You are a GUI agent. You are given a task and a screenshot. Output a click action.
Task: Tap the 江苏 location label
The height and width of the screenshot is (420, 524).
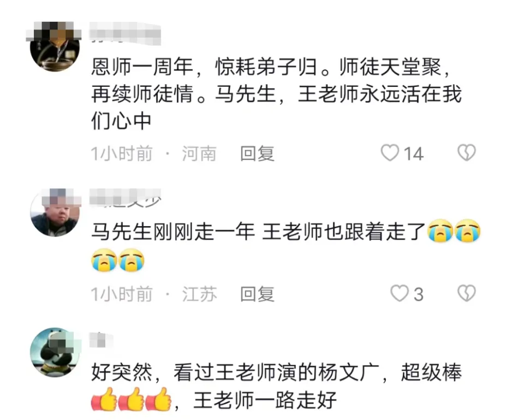pos(199,294)
